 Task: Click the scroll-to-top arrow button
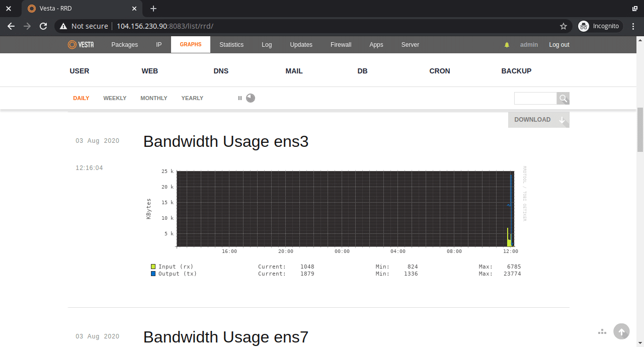[621, 331]
